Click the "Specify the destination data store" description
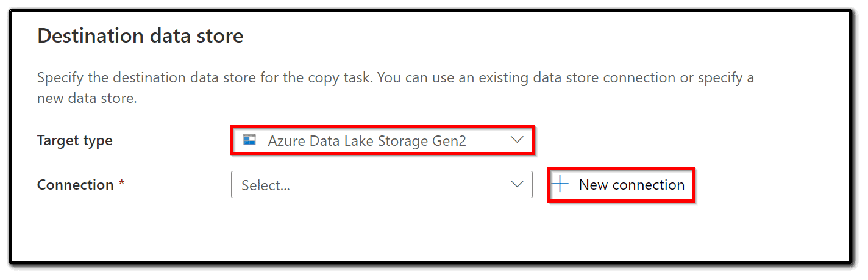The height and width of the screenshot is (280, 868). pyautogui.click(x=152, y=78)
